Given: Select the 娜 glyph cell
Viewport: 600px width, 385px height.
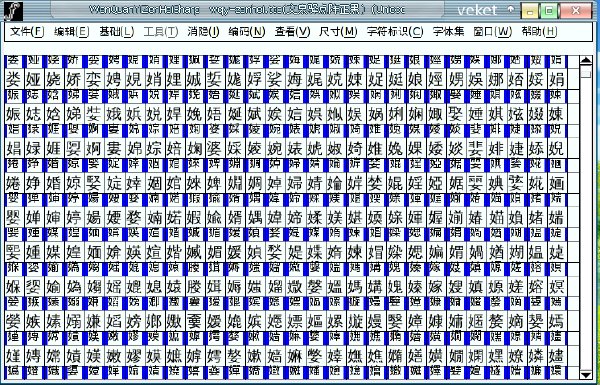Looking at the screenshot, I should pyautogui.click(x=496, y=79).
